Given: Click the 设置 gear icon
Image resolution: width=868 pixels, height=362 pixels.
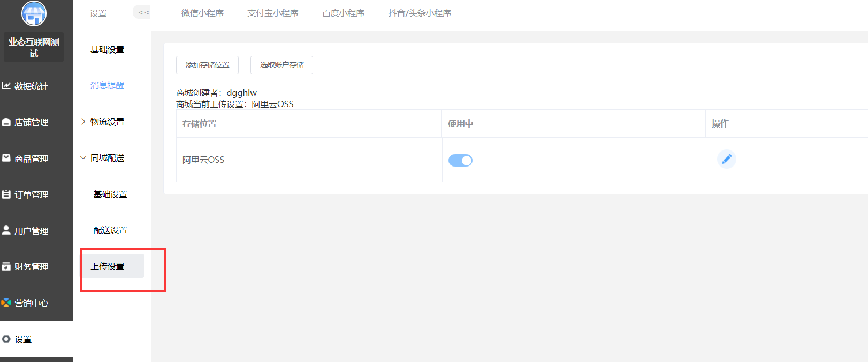Looking at the screenshot, I should point(6,339).
